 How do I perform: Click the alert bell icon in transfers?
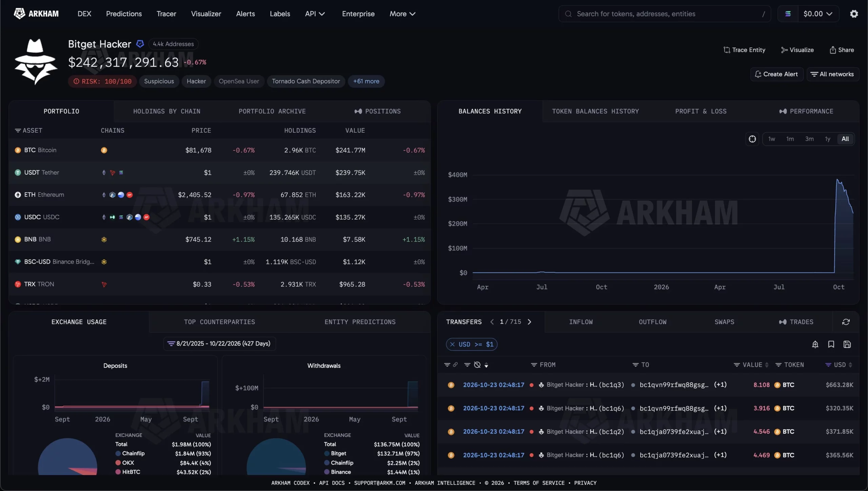coord(815,344)
